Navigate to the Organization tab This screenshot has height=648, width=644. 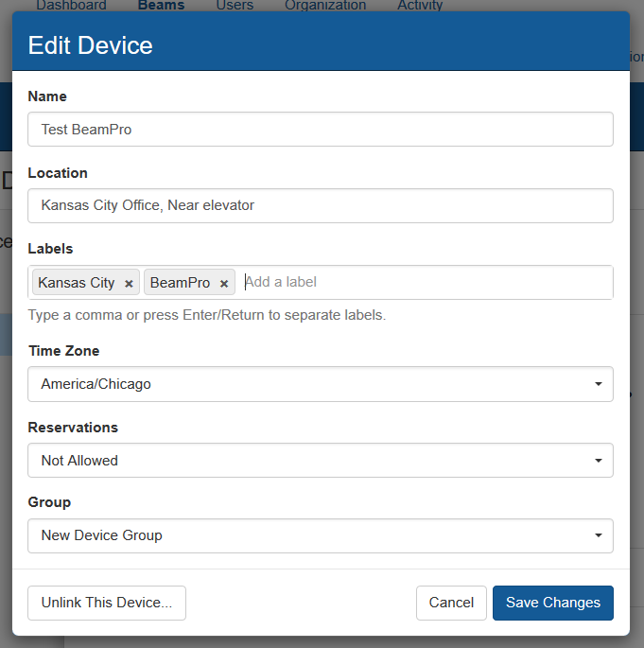point(325,6)
